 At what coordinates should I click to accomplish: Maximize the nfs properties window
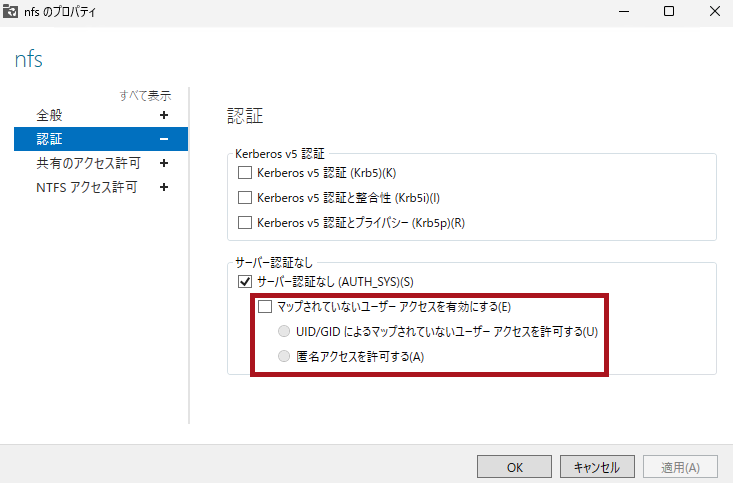pyautogui.click(x=669, y=11)
